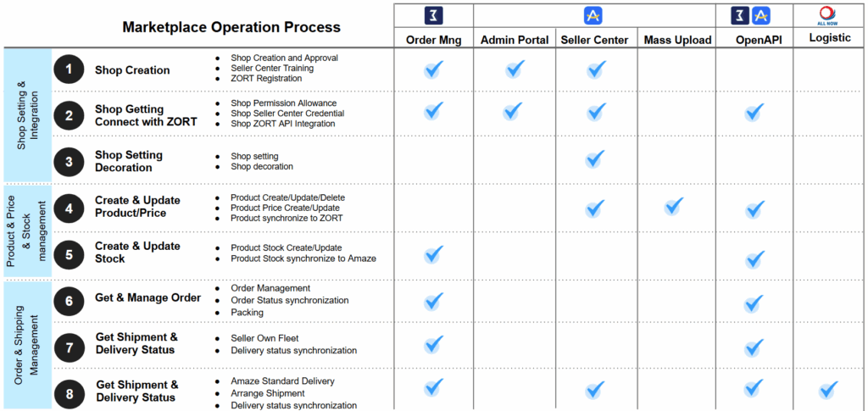Viewport: 868px width, 411px height.
Task: Click the ZORT logo above Order Mng
Action: point(432,15)
